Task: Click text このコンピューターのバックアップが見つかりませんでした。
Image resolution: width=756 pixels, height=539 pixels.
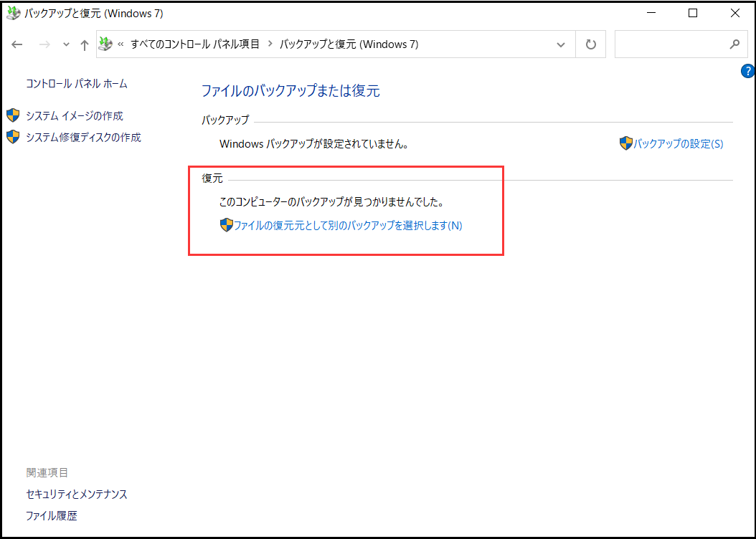Action: click(x=331, y=202)
